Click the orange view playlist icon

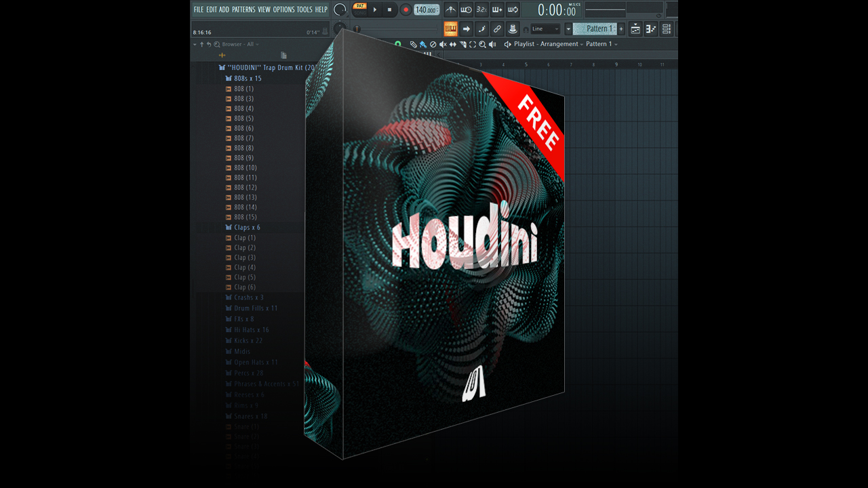click(x=450, y=28)
